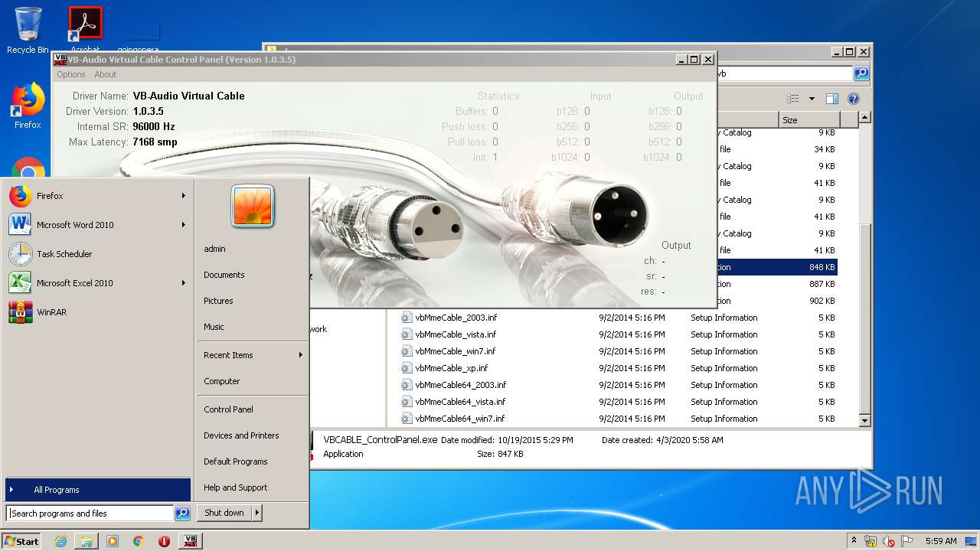The width and height of the screenshot is (980, 551).
Task: Click the muted volume tray icon
Action: [889, 541]
